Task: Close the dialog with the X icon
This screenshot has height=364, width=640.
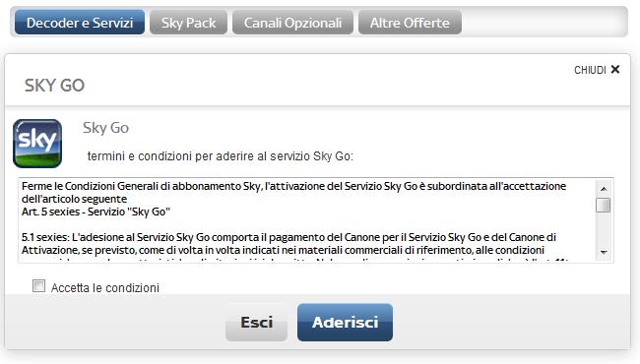Action: click(615, 70)
